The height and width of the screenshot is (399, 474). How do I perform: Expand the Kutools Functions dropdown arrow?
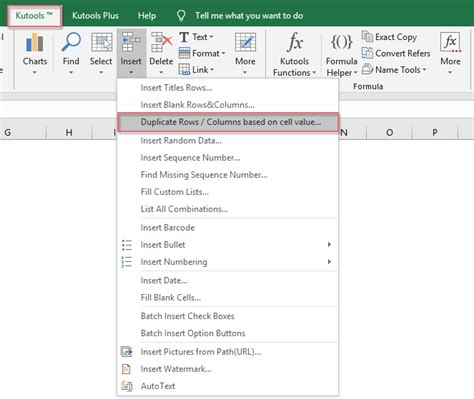click(x=314, y=73)
